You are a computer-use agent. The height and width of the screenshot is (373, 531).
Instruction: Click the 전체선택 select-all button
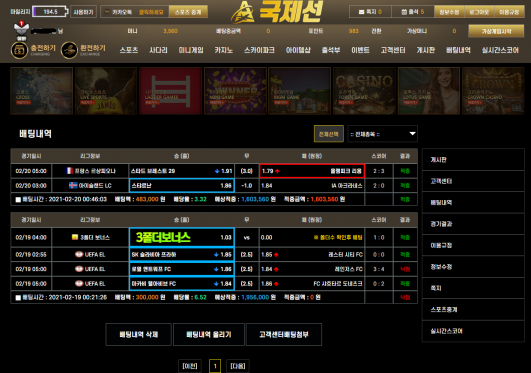tap(328, 134)
